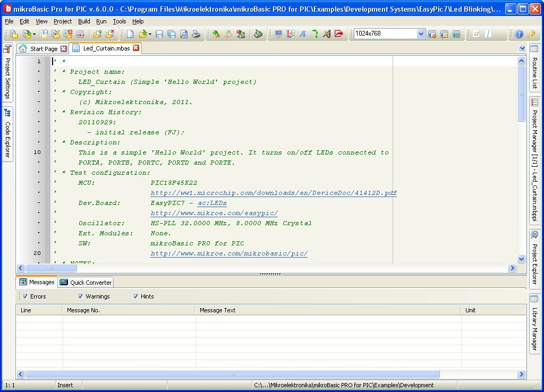Open the File menu

pos(10,21)
